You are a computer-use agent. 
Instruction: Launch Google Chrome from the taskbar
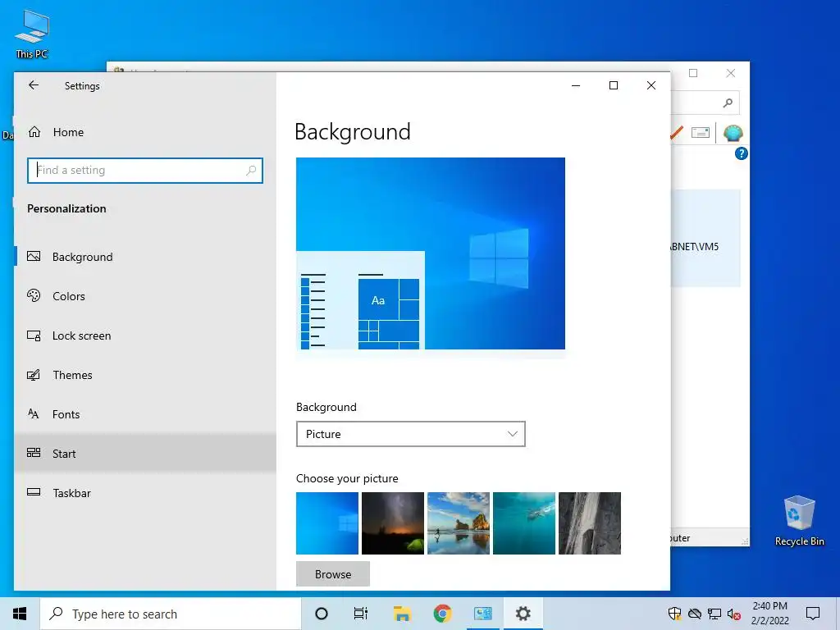pos(442,614)
